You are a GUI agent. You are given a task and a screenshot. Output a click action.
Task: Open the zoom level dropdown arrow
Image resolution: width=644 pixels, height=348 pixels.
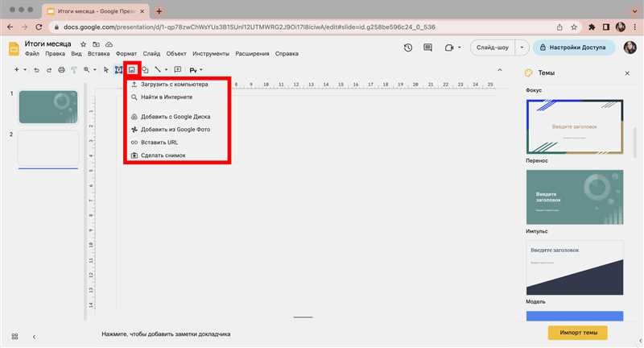point(95,70)
